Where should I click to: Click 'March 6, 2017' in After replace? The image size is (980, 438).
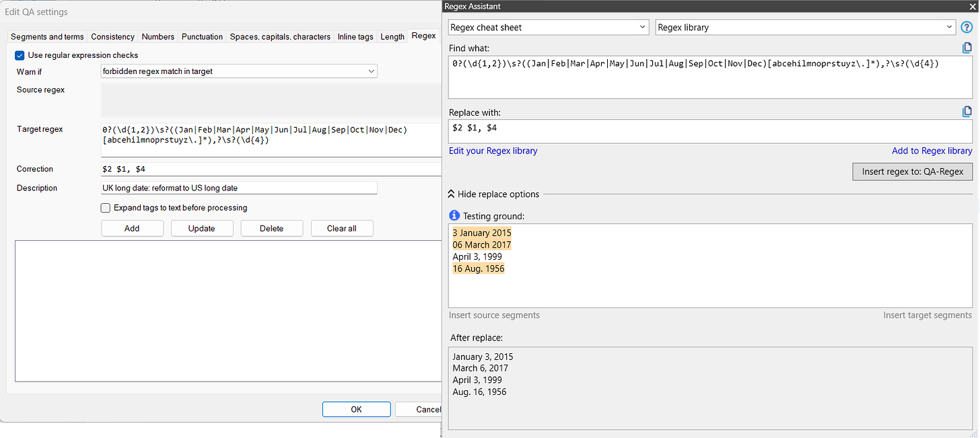pos(481,368)
